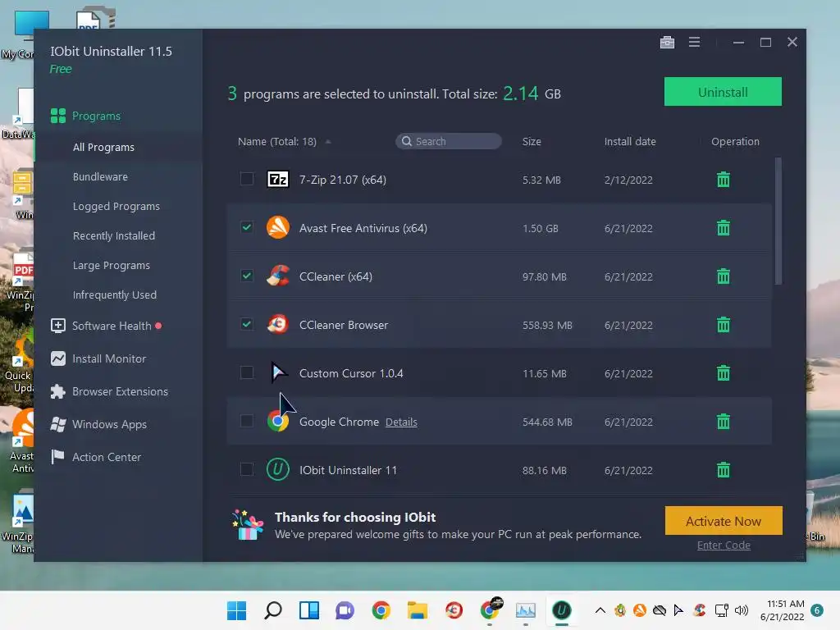Image resolution: width=840 pixels, height=630 pixels.
Task: Select All Programs in sidebar
Action: [x=103, y=147]
